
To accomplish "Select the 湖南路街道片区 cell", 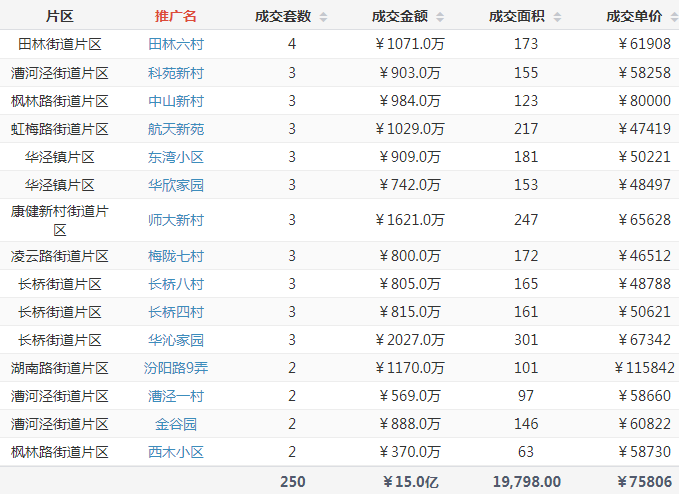I will click(60, 368).
